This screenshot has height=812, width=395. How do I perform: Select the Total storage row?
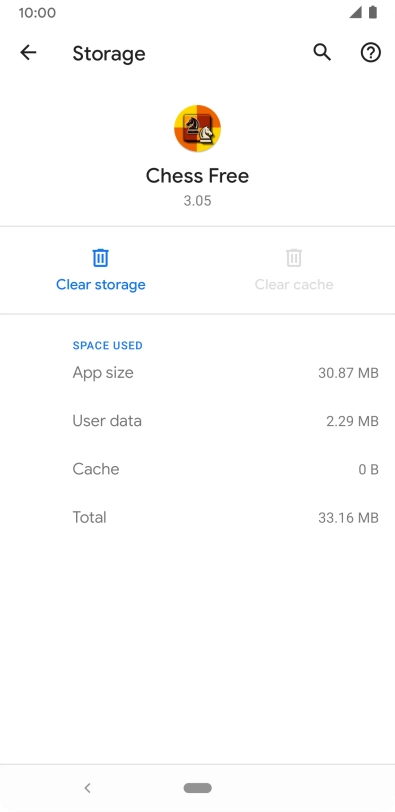197,517
